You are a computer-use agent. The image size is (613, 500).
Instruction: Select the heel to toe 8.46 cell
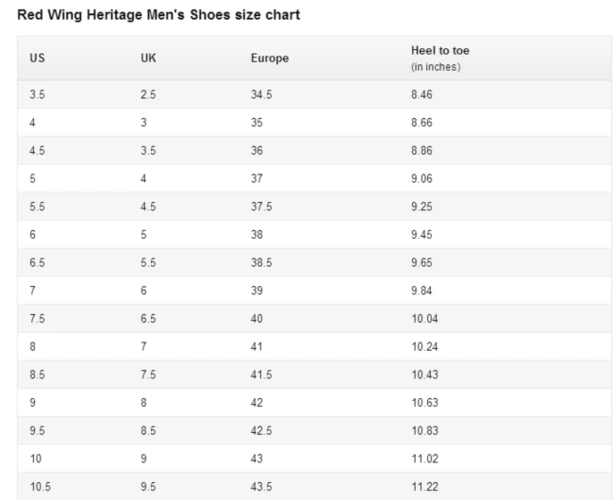coord(423,92)
